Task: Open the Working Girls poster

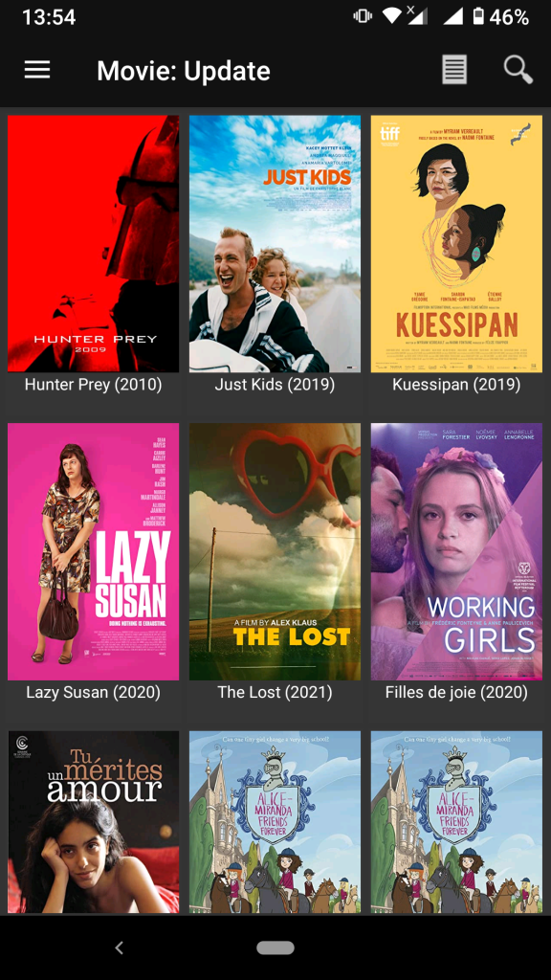Action: pos(456,551)
